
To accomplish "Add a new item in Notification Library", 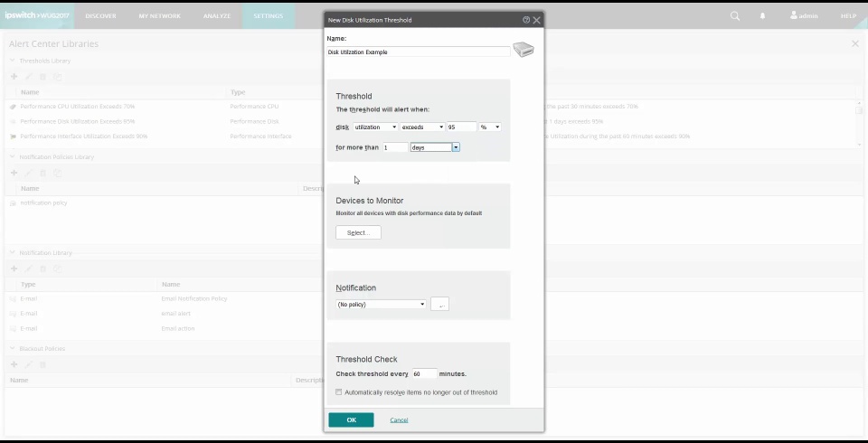I will tap(14, 269).
